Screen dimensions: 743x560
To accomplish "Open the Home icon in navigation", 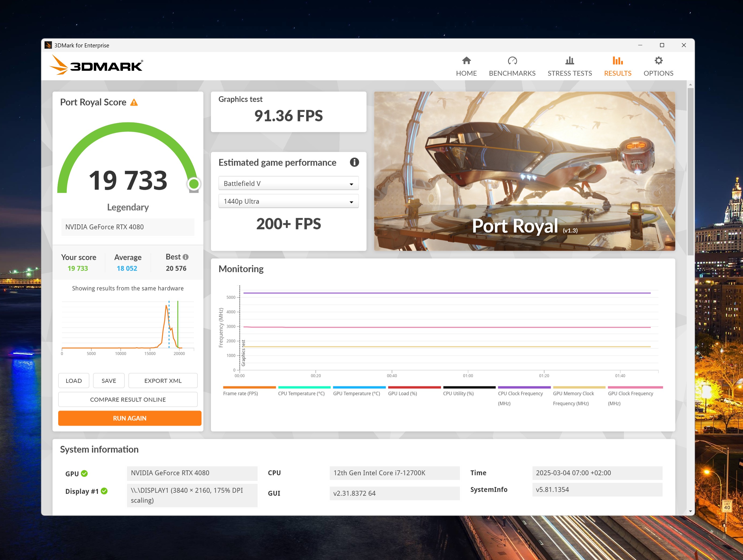I will click(466, 60).
